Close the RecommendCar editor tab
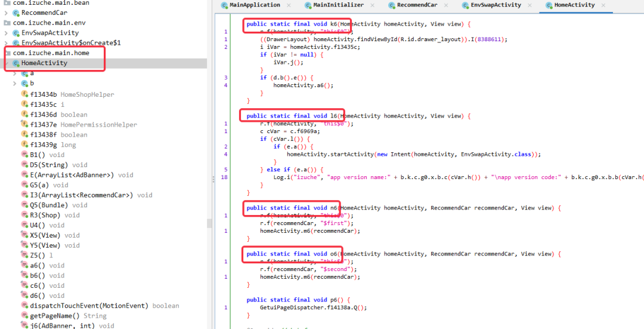The width and height of the screenshot is (644, 329). click(447, 5)
